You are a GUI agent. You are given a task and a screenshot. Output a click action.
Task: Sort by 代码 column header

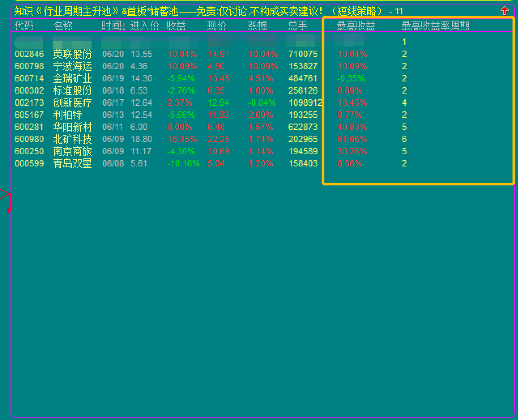click(x=24, y=26)
